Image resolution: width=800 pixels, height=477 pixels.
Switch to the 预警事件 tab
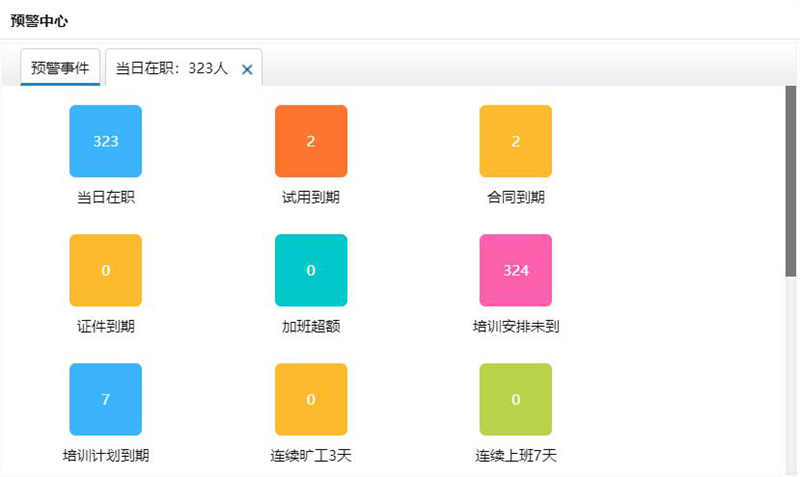coord(60,68)
